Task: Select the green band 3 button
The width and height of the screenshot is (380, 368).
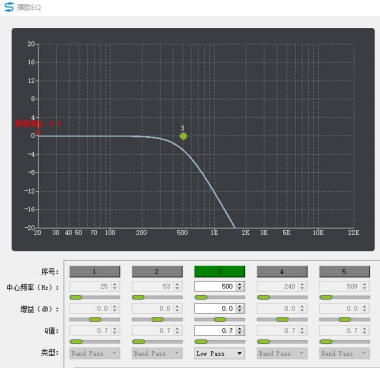Action: click(220, 272)
